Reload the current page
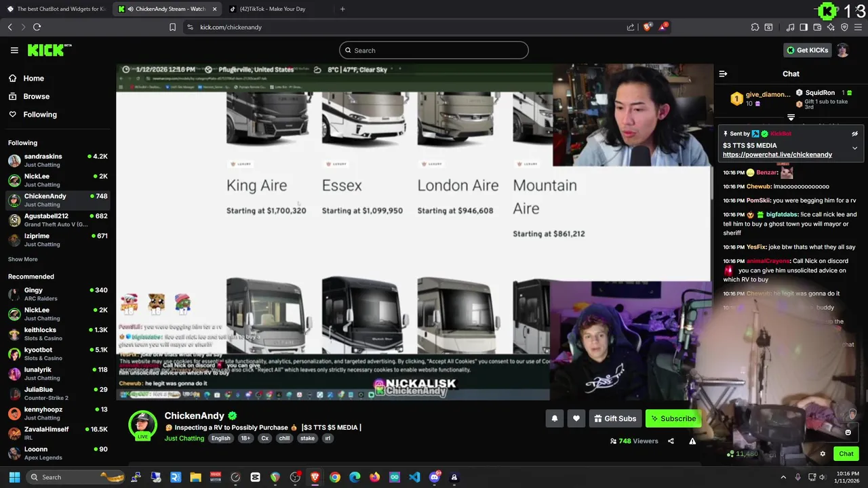This screenshot has width=868, height=488. tap(37, 27)
